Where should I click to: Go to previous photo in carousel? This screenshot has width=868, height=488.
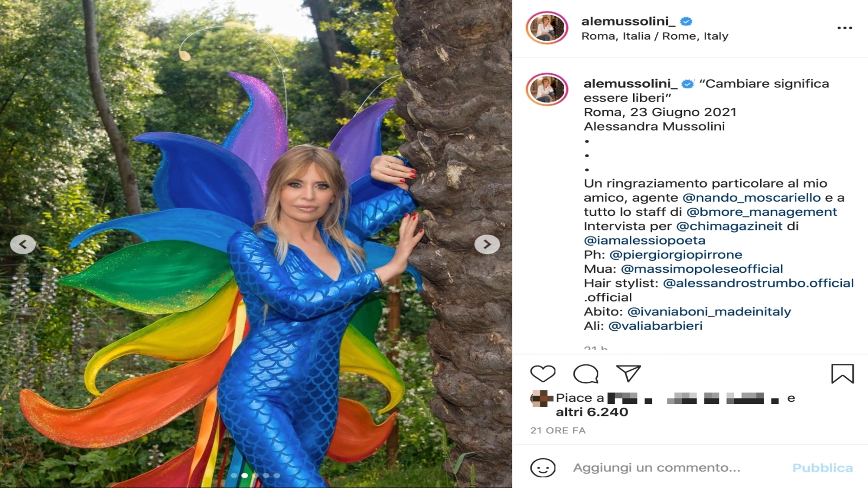click(x=23, y=245)
